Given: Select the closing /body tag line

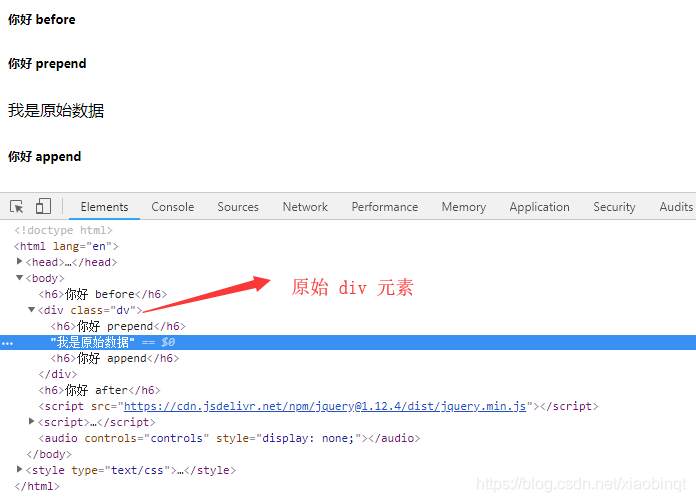Looking at the screenshot, I should click(49, 454).
